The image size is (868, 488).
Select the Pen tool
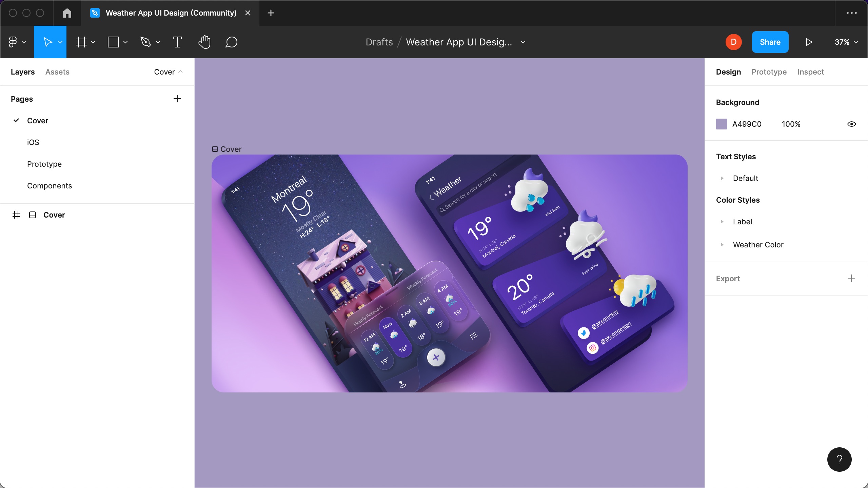145,42
